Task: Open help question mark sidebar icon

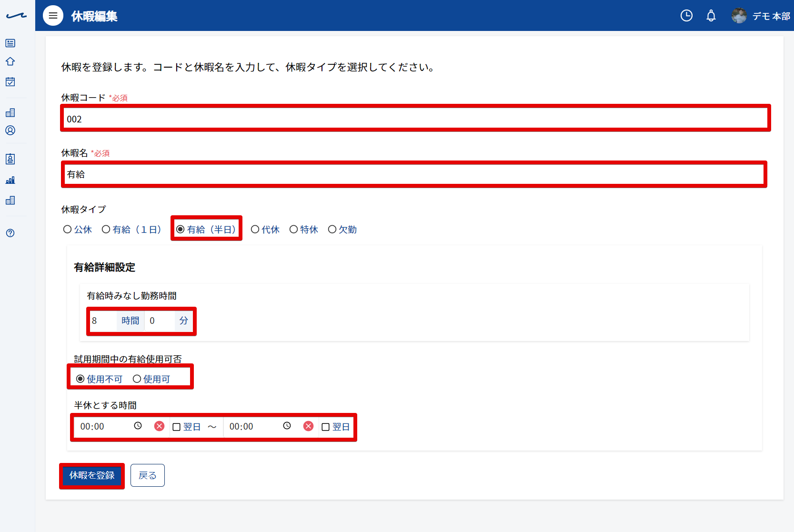Action: coord(10,233)
